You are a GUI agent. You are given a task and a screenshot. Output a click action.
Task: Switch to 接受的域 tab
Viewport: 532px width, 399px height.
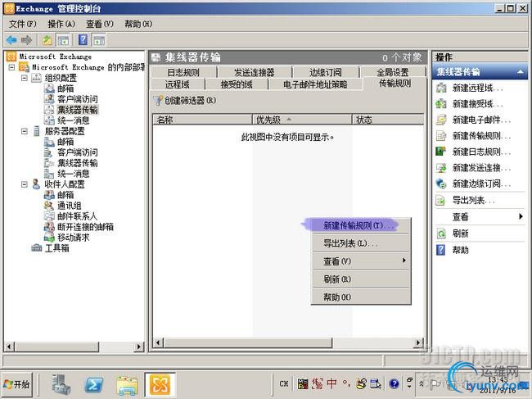click(237, 84)
